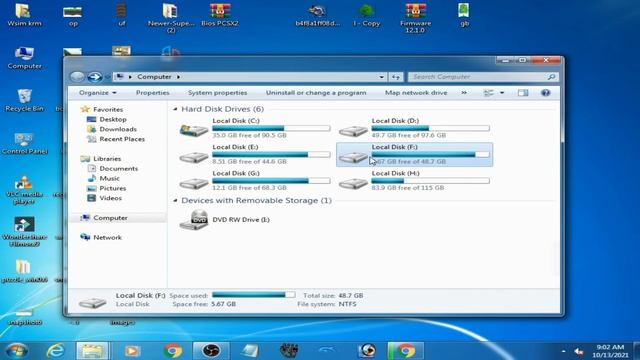Collapse the Hard Disk Drives group
Viewport: 640px width, 360px height.
pyautogui.click(x=175, y=109)
